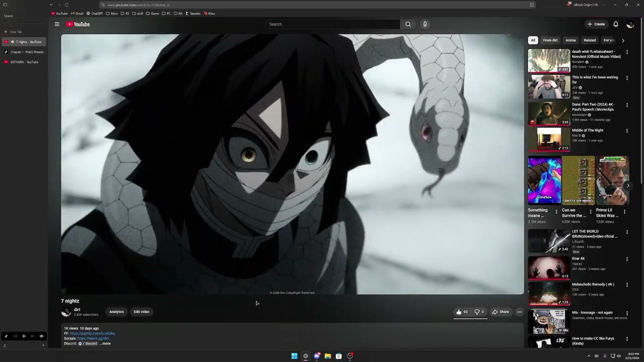Open menu for Dune Part Two video

627,105
